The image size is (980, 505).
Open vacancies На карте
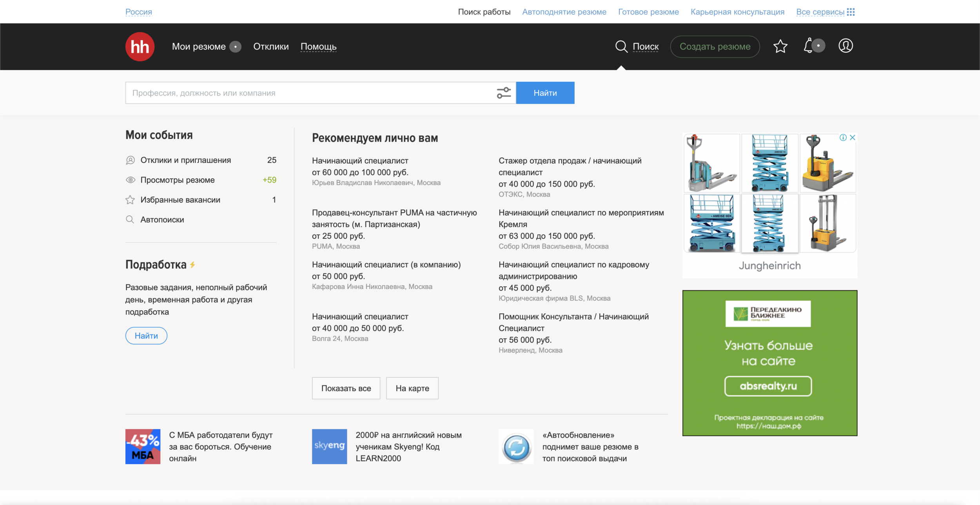tap(412, 388)
